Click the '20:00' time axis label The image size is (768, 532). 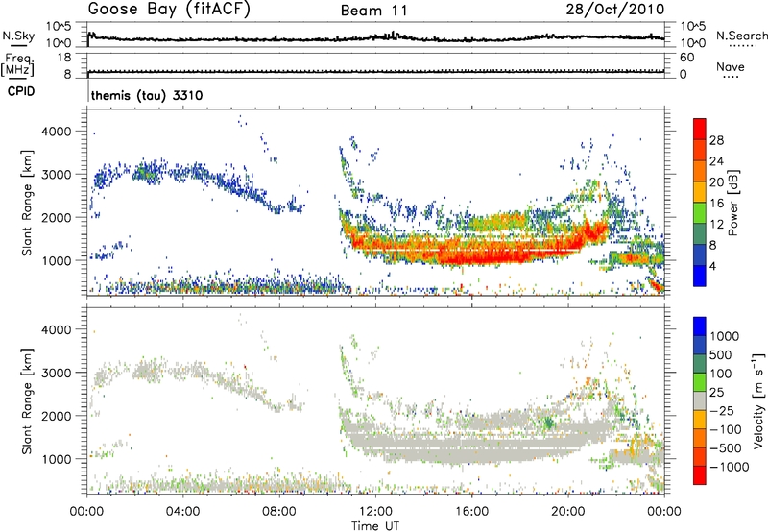tap(568, 512)
